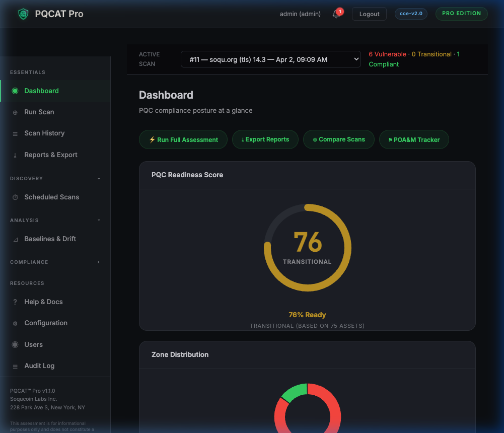The image size is (504, 433).
Task: Click the Scan History list icon
Action: (x=14, y=133)
